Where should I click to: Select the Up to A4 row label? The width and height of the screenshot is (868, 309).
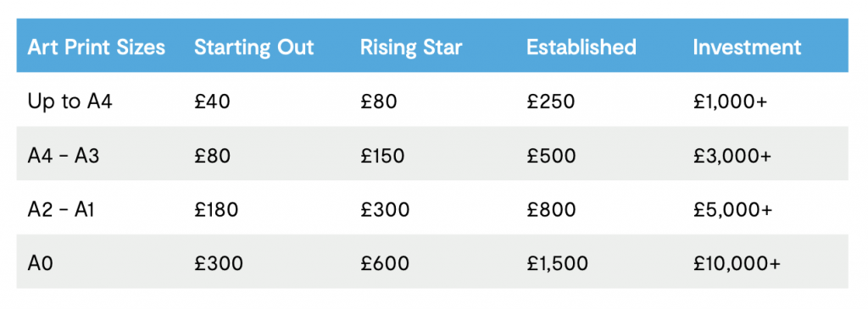pyautogui.click(x=70, y=102)
